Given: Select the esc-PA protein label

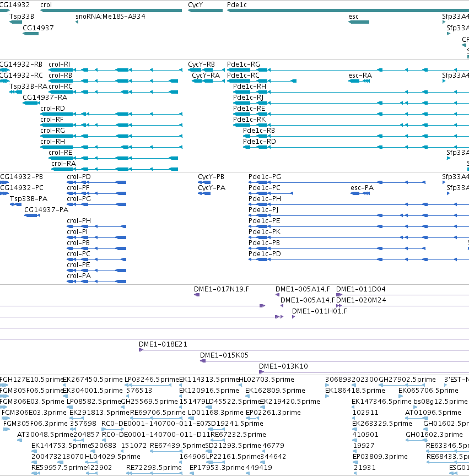Looking at the screenshot, I should click(362, 188).
